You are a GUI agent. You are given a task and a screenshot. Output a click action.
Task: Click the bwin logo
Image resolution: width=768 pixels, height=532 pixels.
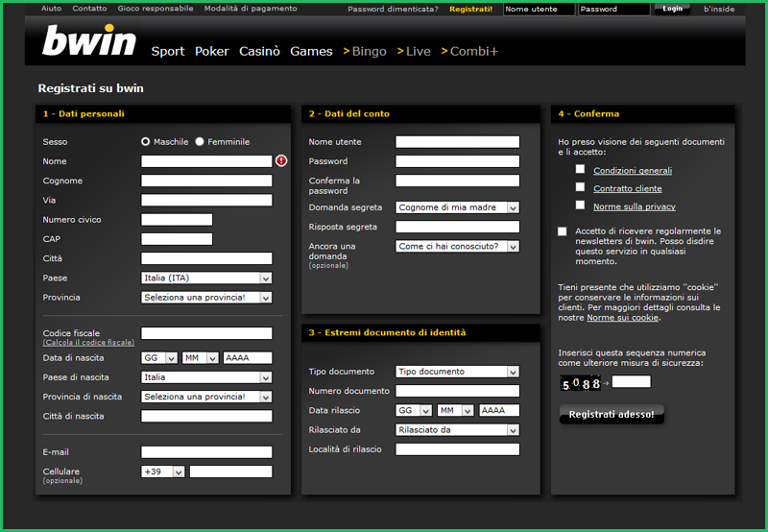point(89,40)
